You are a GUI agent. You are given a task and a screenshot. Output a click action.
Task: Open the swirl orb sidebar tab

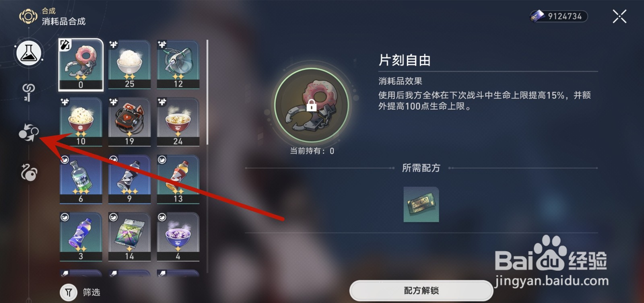pos(29,172)
